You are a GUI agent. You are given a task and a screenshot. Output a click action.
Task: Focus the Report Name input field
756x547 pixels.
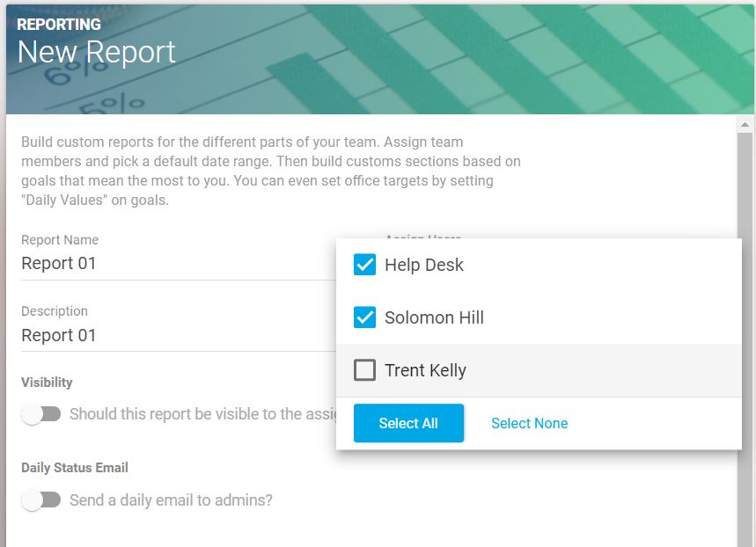point(179,264)
